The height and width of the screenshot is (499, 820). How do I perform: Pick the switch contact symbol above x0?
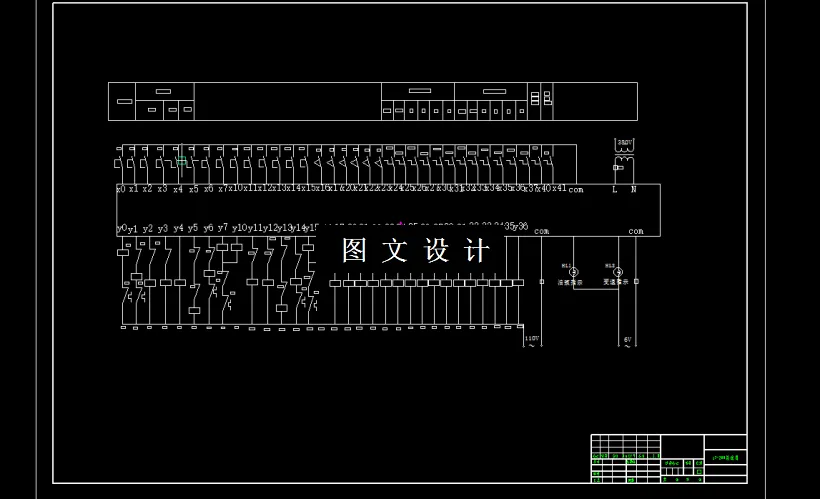click(118, 163)
